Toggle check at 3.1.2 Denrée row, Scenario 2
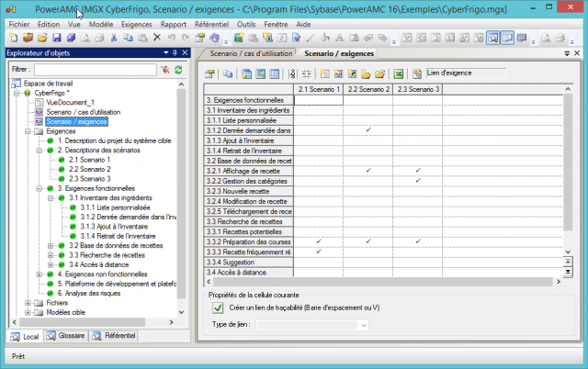588x369 pixels. (368, 130)
